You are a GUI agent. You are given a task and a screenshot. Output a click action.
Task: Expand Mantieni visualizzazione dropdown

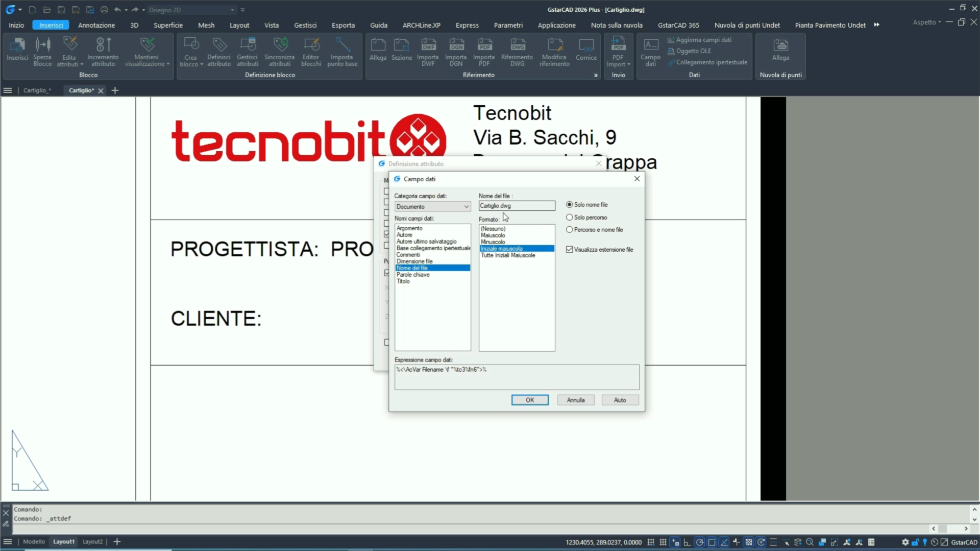168,64
